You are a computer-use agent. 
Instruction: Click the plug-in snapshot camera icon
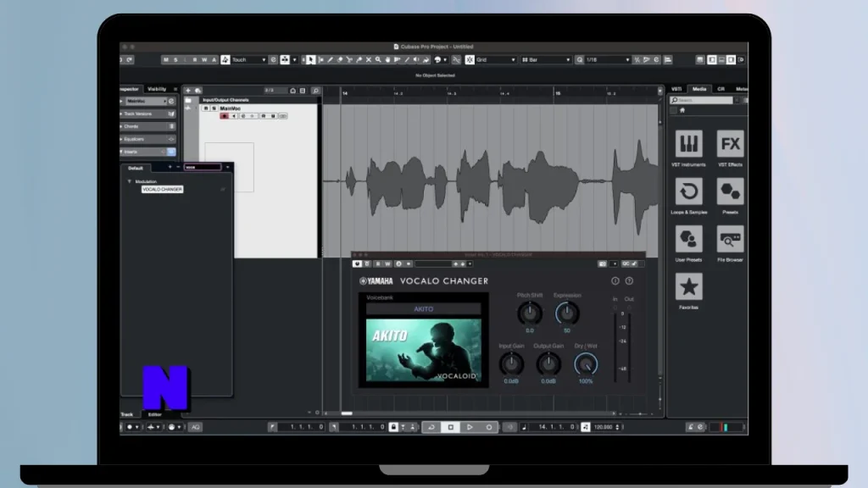[603, 264]
